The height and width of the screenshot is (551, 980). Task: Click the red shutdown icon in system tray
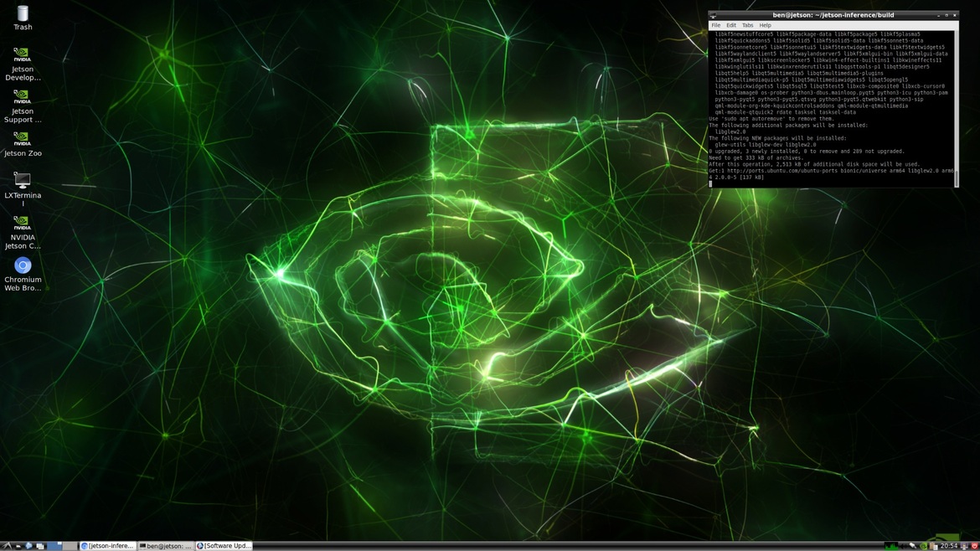pos(974,546)
